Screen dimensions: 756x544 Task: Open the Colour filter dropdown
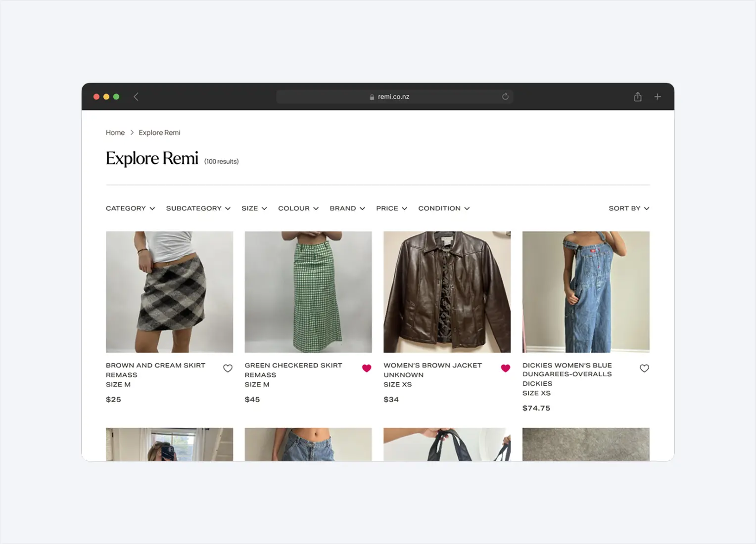tap(298, 208)
